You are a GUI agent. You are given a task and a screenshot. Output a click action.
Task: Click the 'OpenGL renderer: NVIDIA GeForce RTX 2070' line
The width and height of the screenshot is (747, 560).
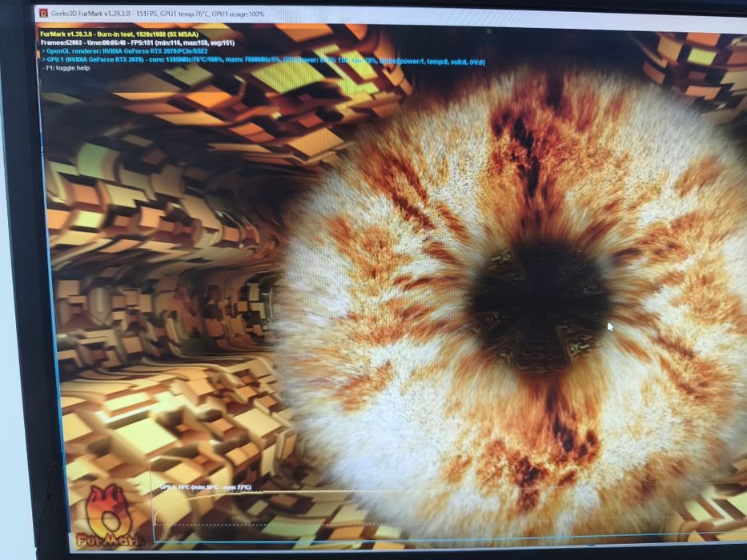124,51
